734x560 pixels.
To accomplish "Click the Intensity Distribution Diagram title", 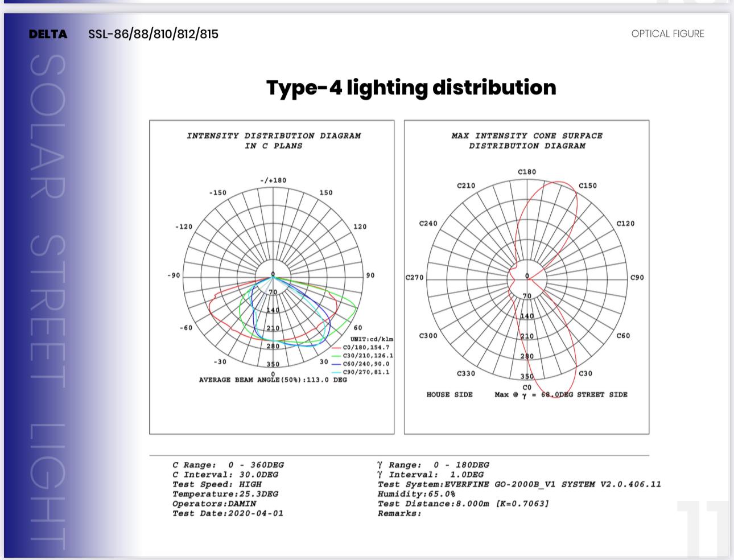I will (x=274, y=141).
